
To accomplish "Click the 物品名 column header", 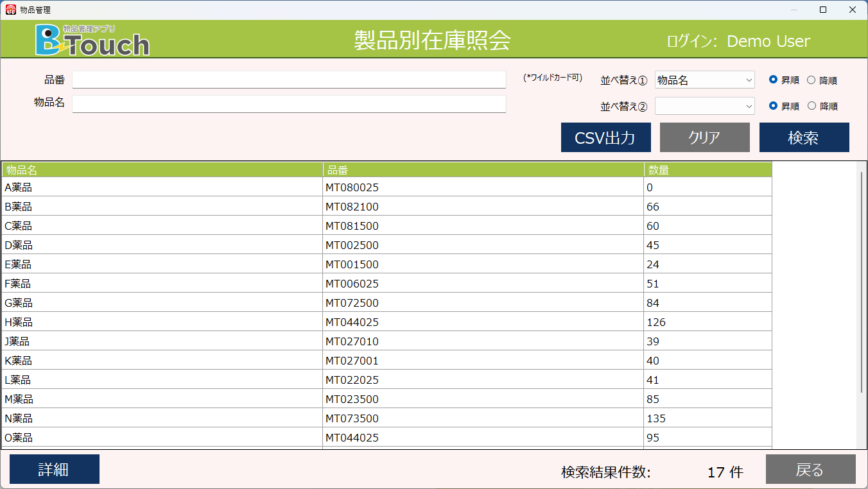I will pyautogui.click(x=162, y=170).
